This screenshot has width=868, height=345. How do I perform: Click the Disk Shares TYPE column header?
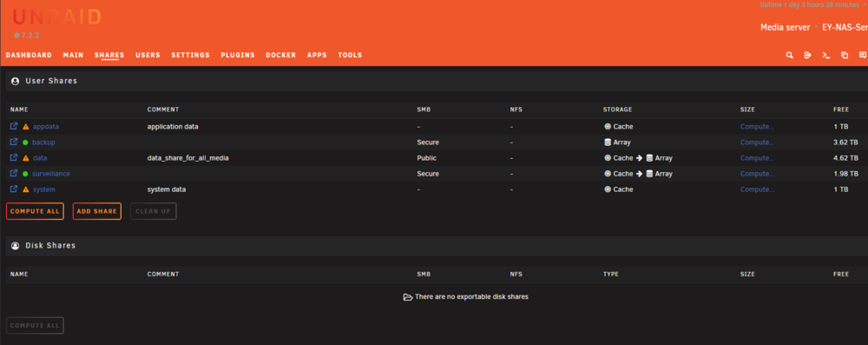coord(610,274)
